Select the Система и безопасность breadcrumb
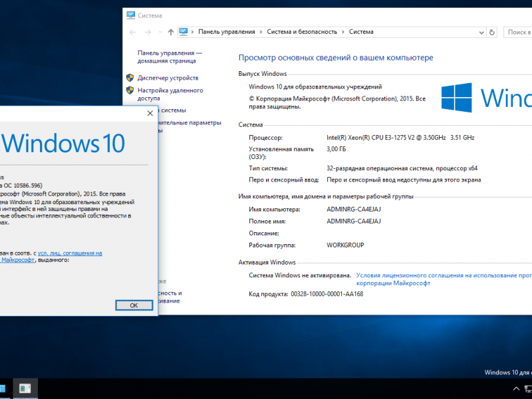Viewport: 532px width, 399px height. point(302,32)
